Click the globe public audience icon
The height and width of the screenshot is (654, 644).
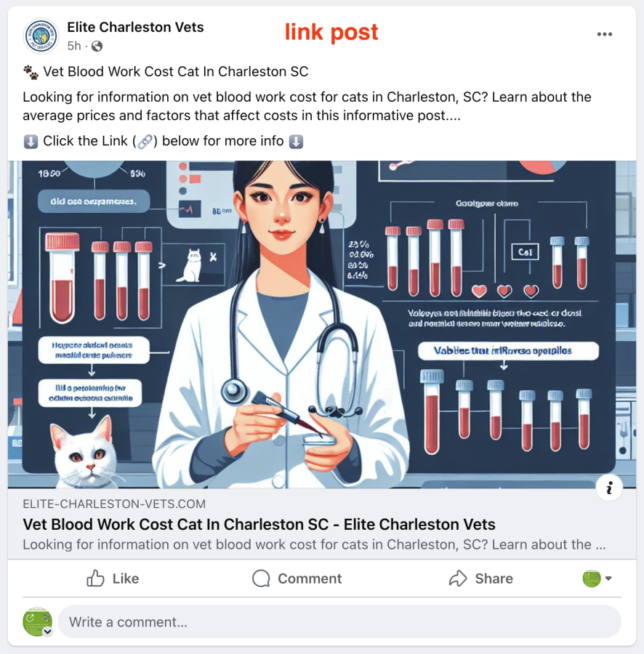click(97, 47)
